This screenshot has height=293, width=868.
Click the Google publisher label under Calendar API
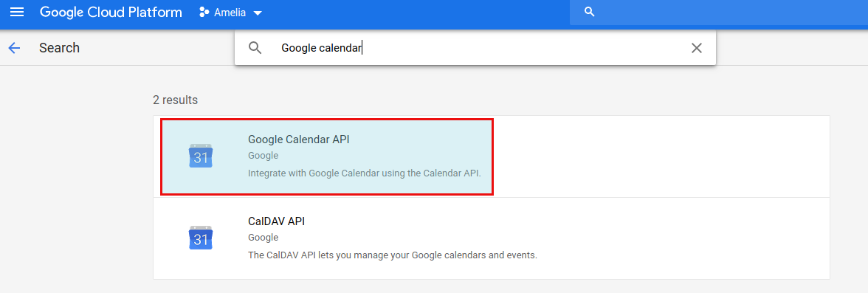click(x=263, y=156)
